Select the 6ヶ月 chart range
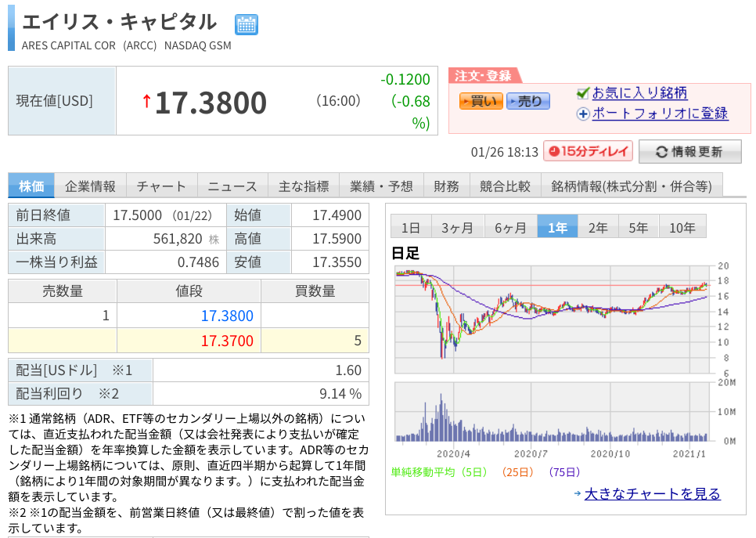Image resolution: width=756 pixels, height=538 pixels. click(510, 227)
